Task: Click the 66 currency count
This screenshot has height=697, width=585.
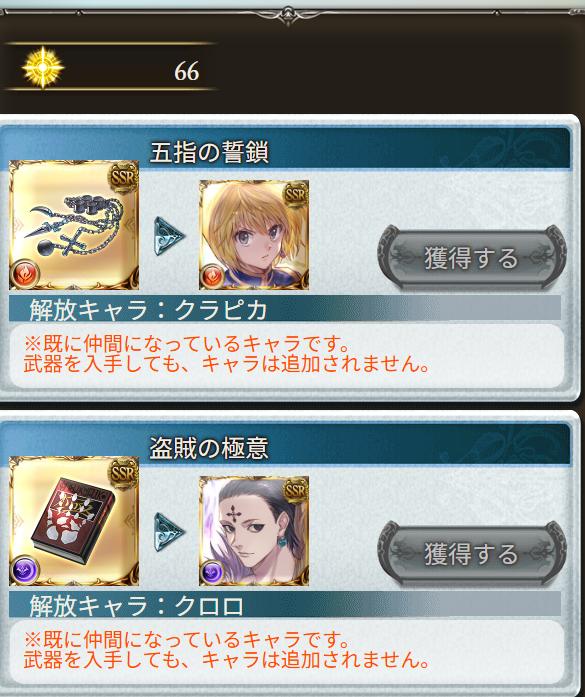Action: [x=187, y=71]
